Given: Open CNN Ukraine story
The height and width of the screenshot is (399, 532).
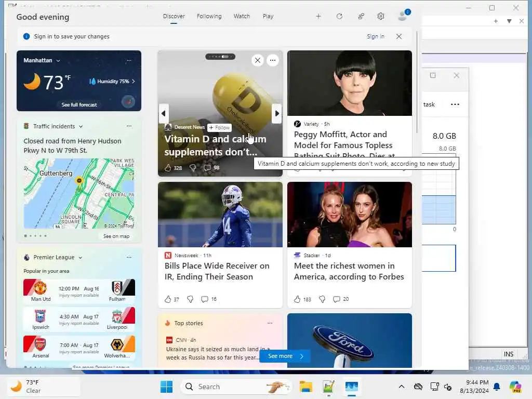Looking at the screenshot, I should point(217,353).
